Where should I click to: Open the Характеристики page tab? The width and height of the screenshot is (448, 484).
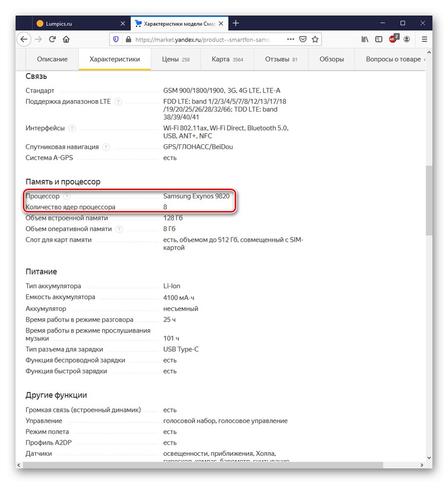point(115,59)
